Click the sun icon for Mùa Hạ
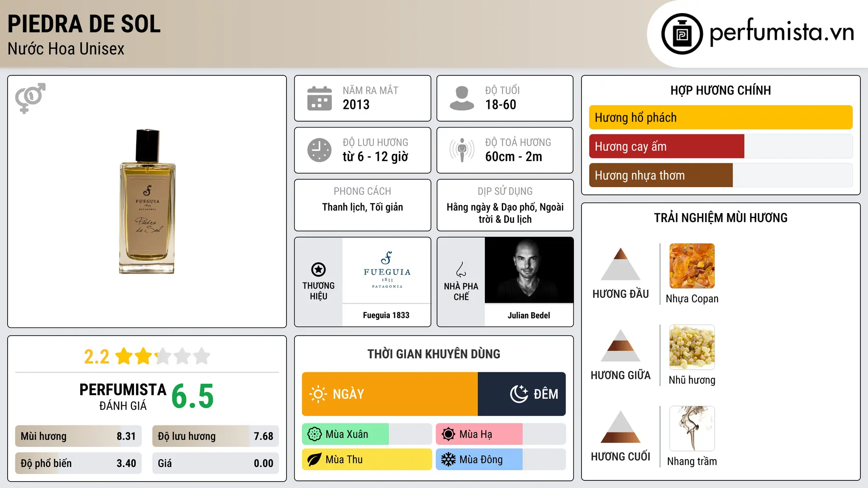Image resolution: width=868 pixels, height=488 pixels. (x=448, y=434)
